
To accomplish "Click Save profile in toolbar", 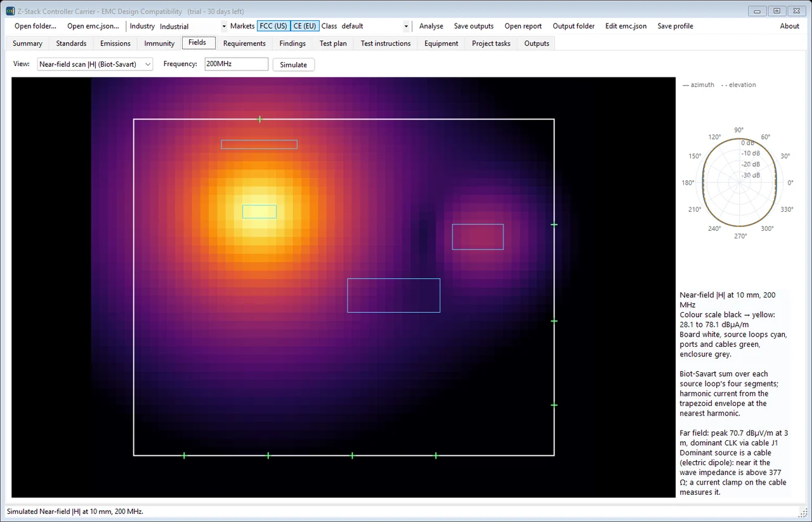I will click(x=675, y=26).
